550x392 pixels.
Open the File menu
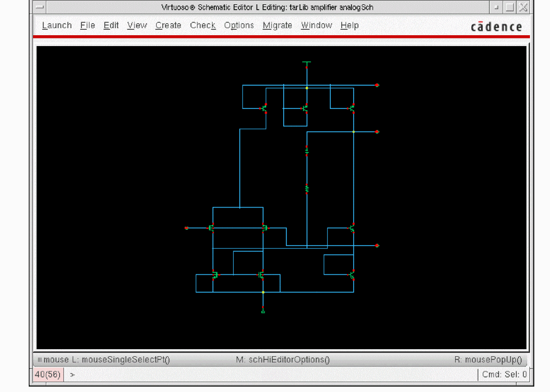pos(87,25)
